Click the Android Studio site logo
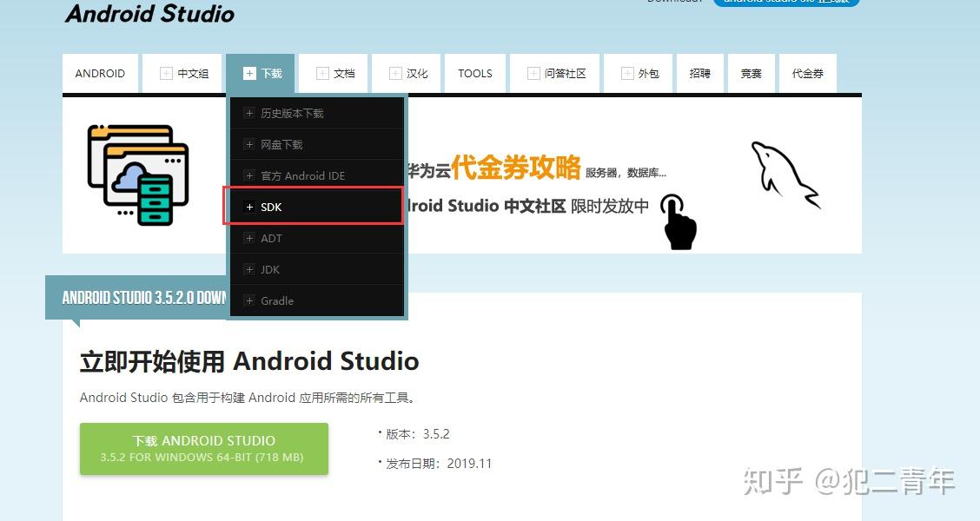Viewport: 980px width, 521px height. [150, 13]
